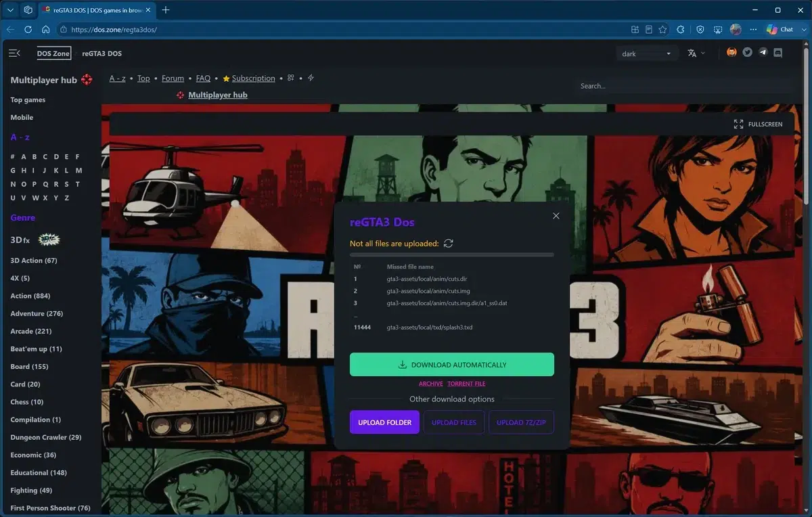Open Top games in sidebar
Viewport: 812px width, 517px height.
[x=28, y=100]
